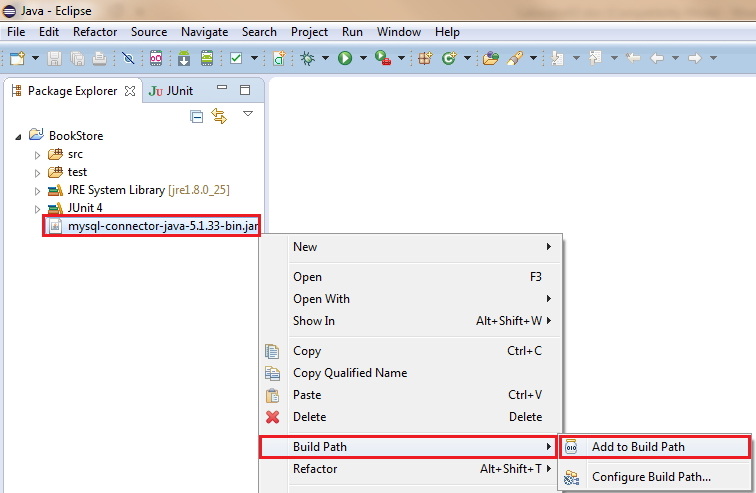This screenshot has height=493, width=756.
Task: Minimize the Package Explorer panel
Action: click(222, 88)
